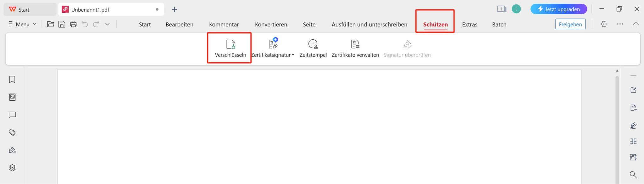Click the undo arrow
This screenshot has height=184, width=644.
(x=85, y=24)
